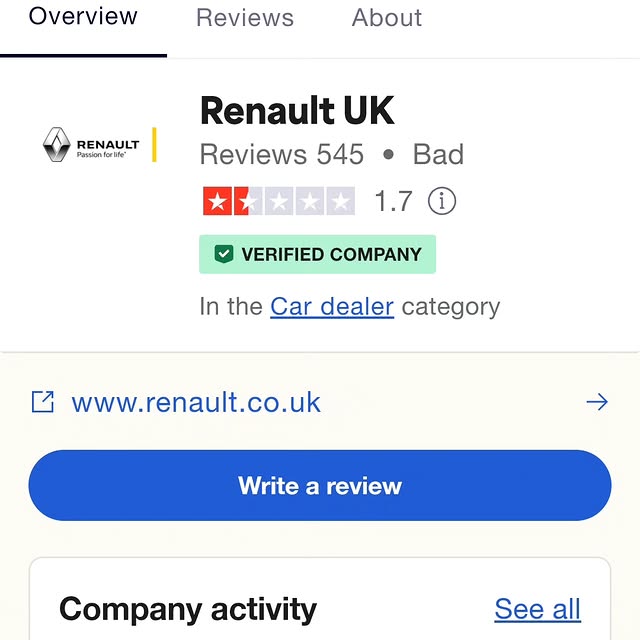Open the Car dealer category link
This screenshot has height=640, width=640.
332,306
